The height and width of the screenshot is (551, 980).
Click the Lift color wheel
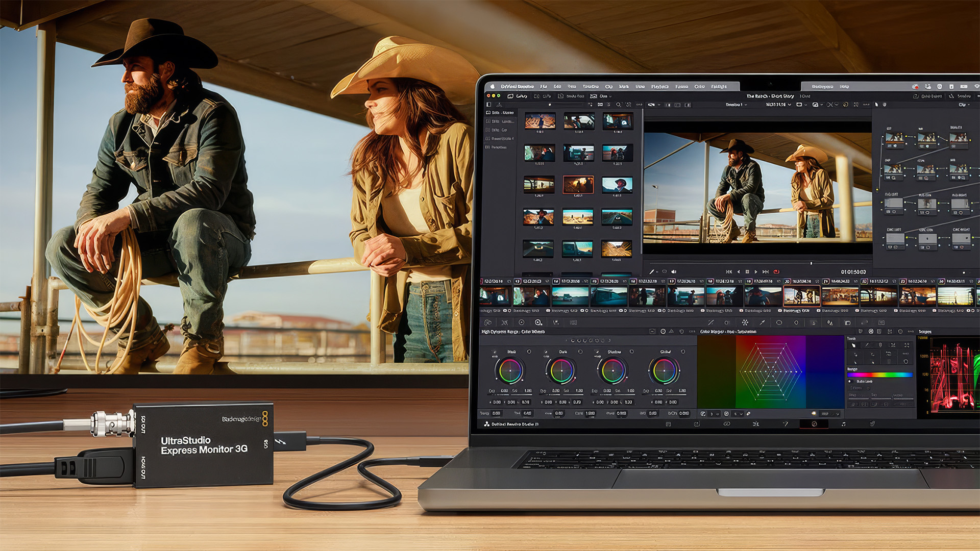click(510, 370)
